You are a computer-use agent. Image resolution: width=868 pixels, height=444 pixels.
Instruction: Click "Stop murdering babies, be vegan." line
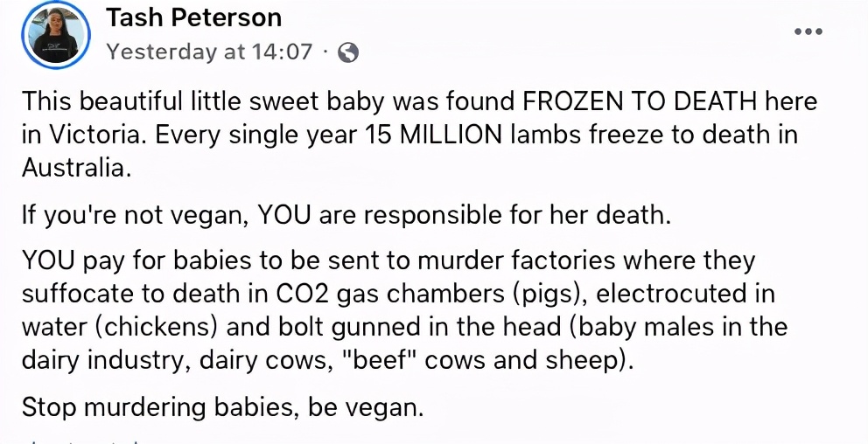point(222,407)
